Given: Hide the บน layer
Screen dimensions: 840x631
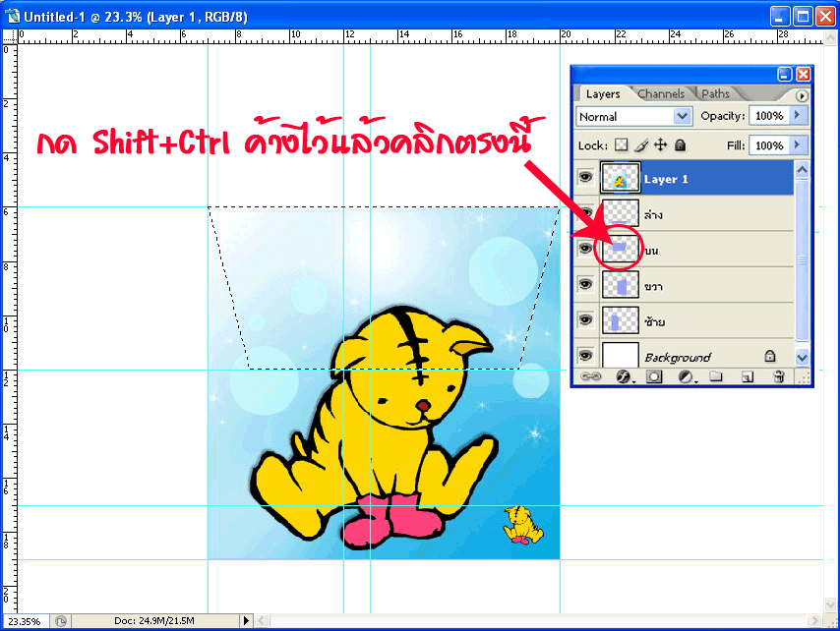Looking at the screenshot, I should (x=585, y=249).
